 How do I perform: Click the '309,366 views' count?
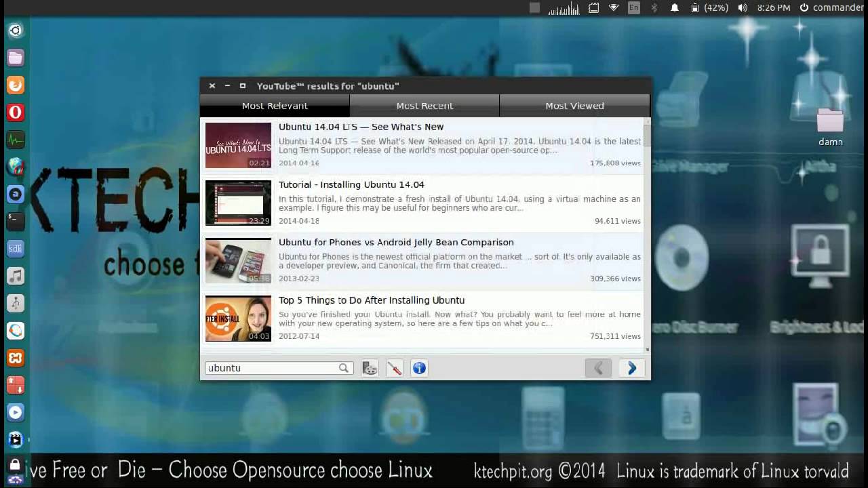tap(615, 279)
